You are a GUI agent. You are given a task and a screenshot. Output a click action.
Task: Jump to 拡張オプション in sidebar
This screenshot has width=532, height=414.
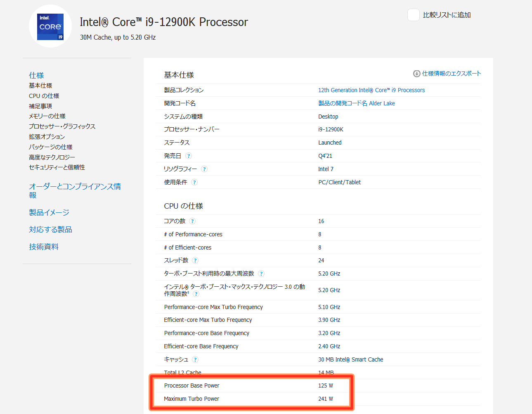(x=47, y=137)
